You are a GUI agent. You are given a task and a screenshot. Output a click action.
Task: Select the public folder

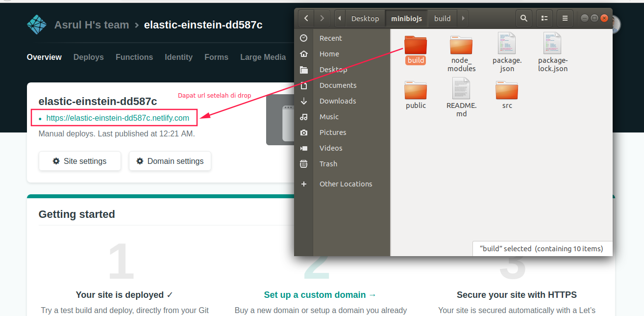click(x=416, y=95)
